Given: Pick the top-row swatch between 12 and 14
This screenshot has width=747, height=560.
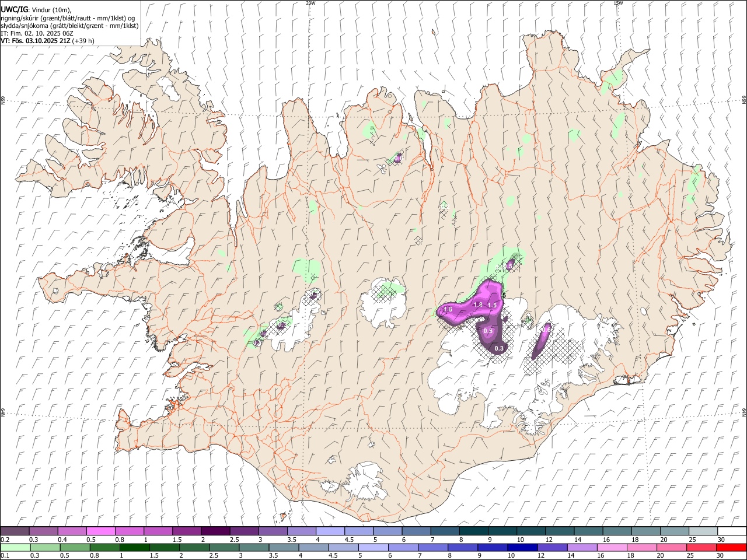Looking at the screenshot, I should click(x=559, y=531).
